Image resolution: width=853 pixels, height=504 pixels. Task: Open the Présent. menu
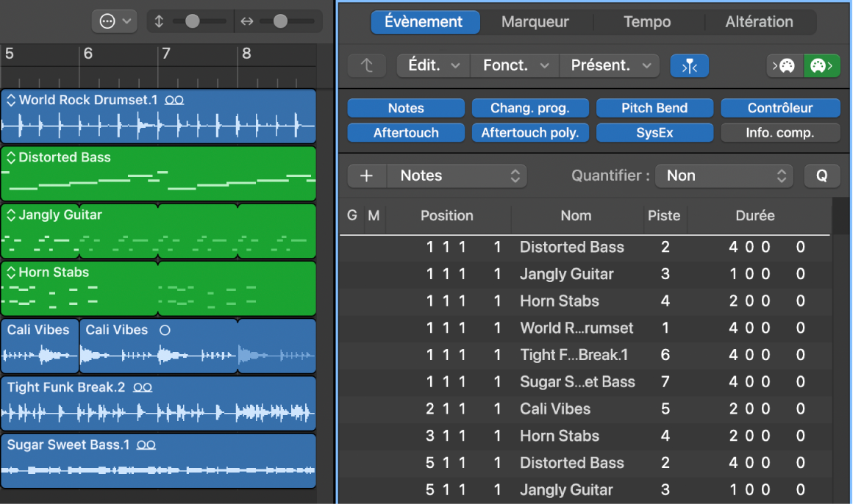click(x=610, y=66)
